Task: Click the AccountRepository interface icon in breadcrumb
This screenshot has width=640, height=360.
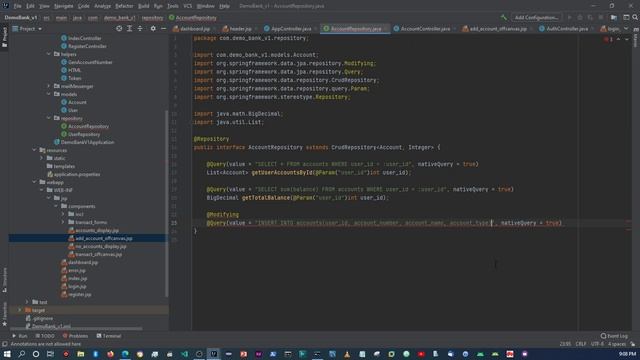Action: (171, 18)
